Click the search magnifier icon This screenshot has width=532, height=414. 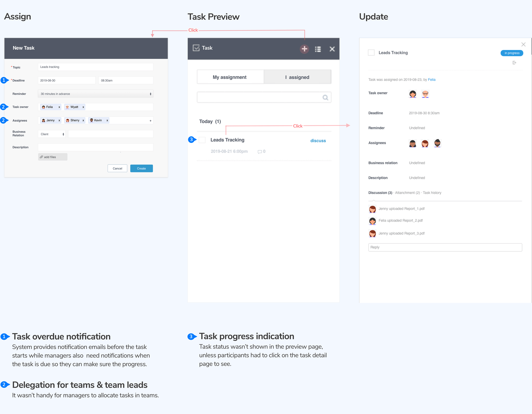(325, 98)
